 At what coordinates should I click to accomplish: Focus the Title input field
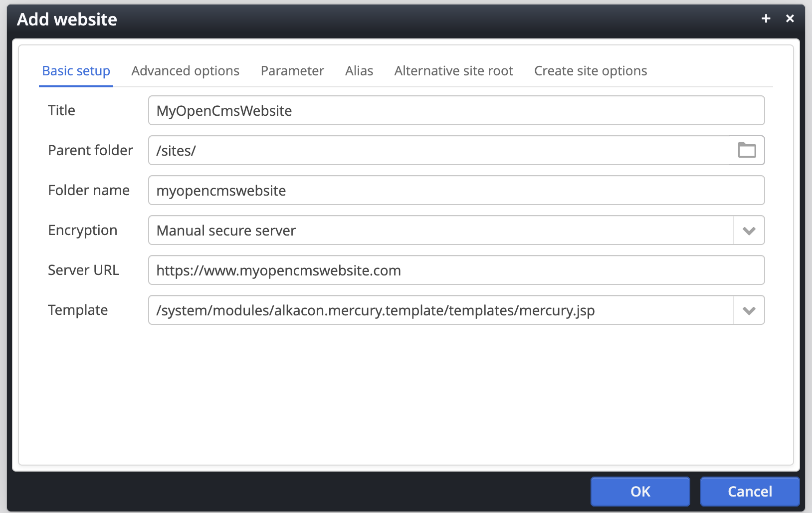pyautogui.click(x=456, y=111)
